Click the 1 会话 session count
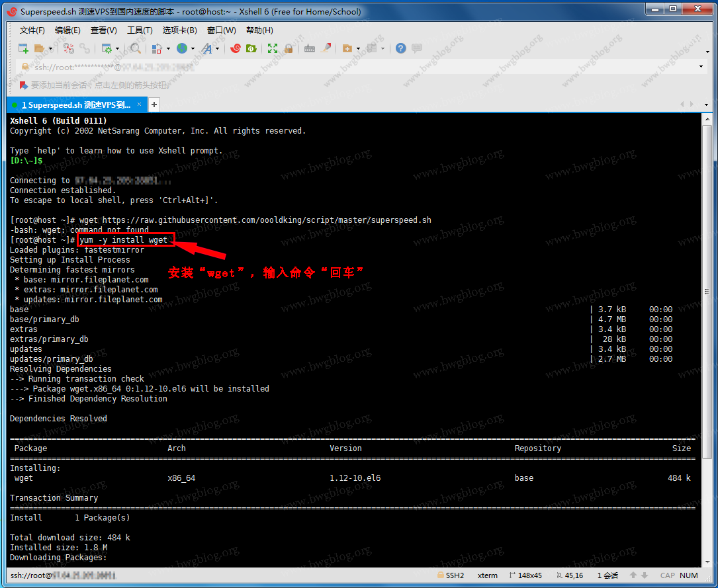The height and width of the screenshot is (588, 718). [607, 575]
